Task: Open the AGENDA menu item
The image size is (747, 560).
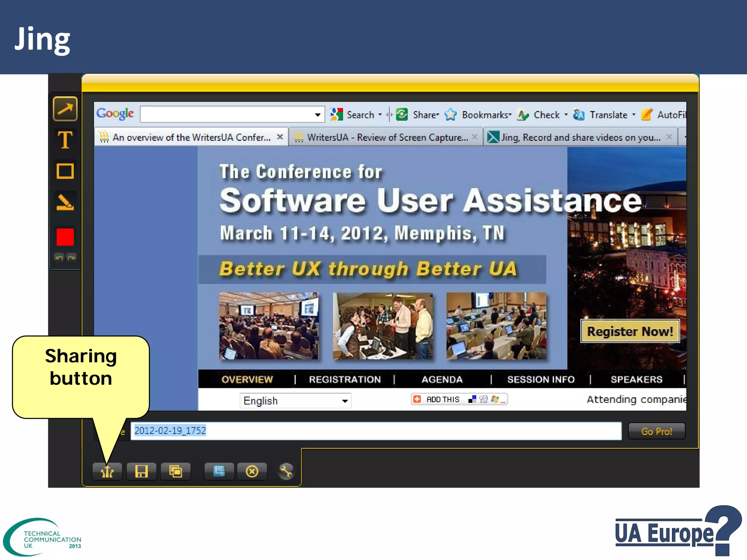Action: click(442, 380)
